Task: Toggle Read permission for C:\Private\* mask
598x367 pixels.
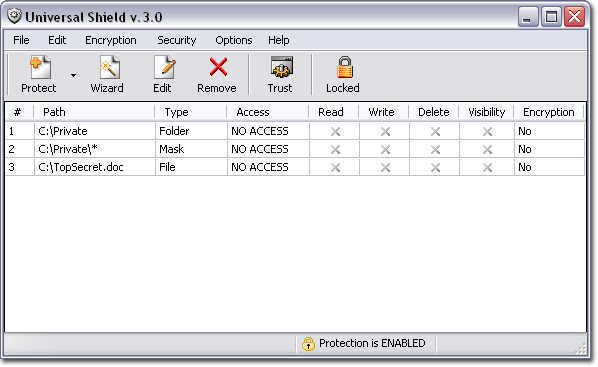Action: point(335,150)
